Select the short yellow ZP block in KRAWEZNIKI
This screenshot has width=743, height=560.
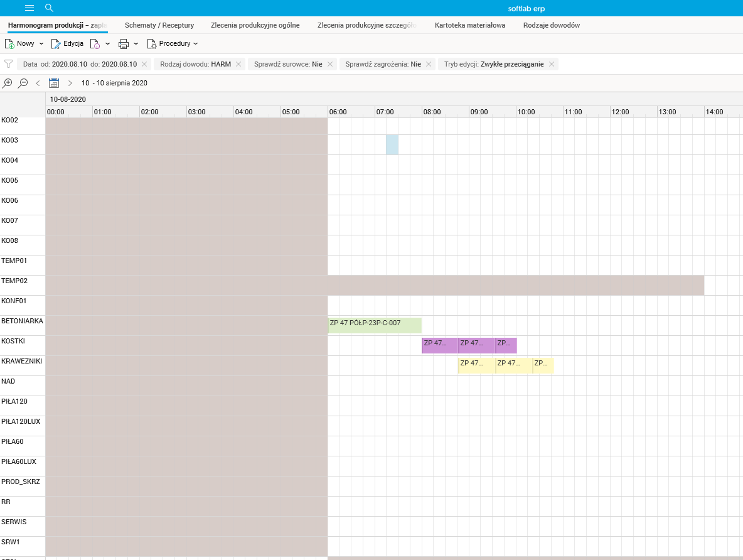(x=543, y=365)
